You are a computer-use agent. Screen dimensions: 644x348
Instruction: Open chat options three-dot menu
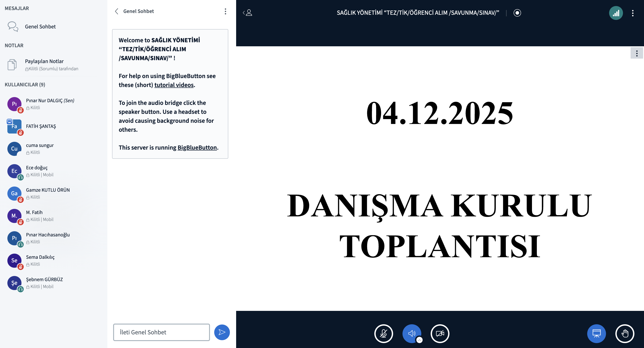[225, 11]
